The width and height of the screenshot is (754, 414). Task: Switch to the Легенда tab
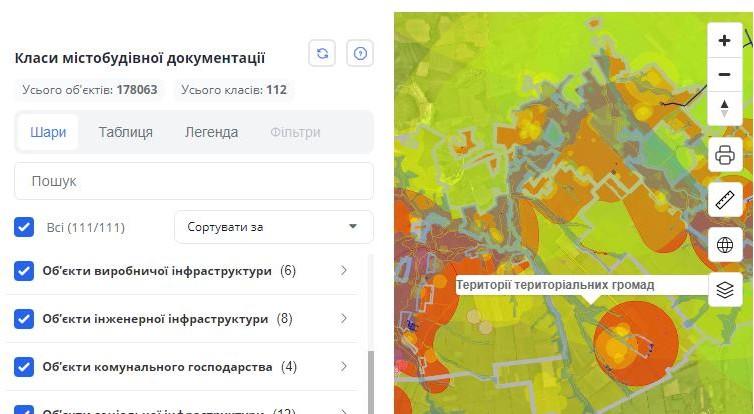[x=211, y=132]
